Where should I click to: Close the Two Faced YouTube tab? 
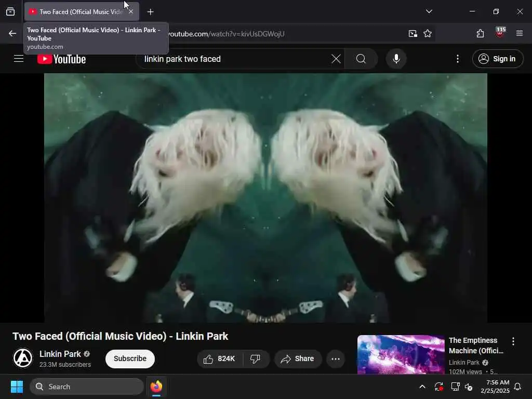click(x=131, y=11)
